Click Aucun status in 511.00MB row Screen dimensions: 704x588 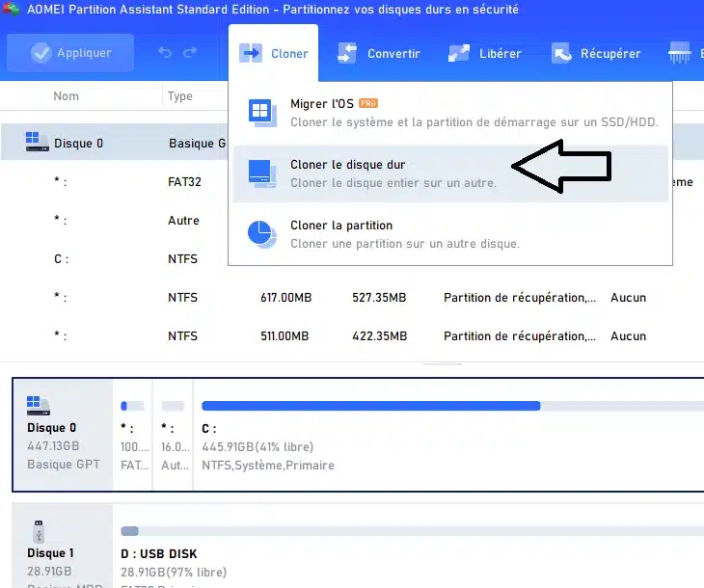point(628,336)
